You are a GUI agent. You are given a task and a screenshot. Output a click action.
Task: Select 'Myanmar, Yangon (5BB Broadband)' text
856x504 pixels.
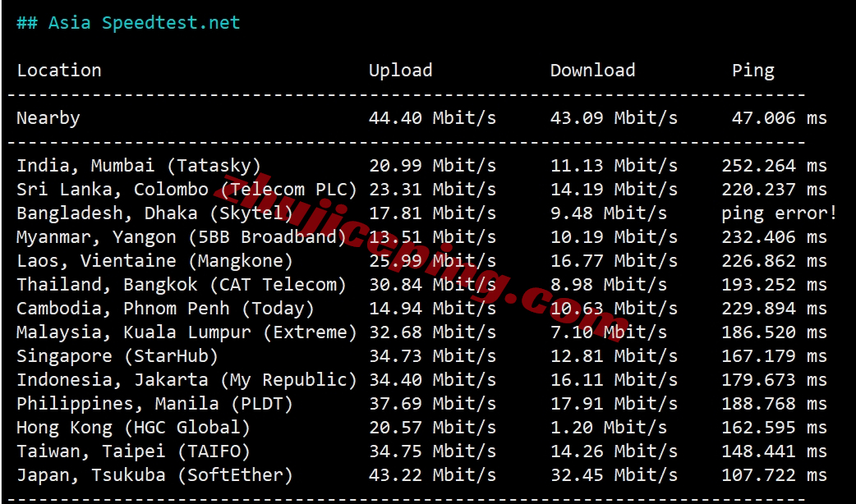[182, 237]
